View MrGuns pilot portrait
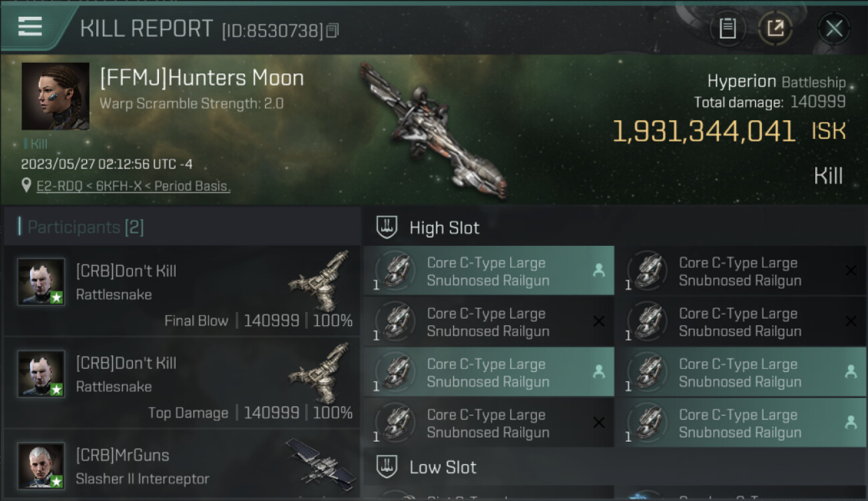The width and height of the screenshot is (868, 501). click(x=41, y=466)
